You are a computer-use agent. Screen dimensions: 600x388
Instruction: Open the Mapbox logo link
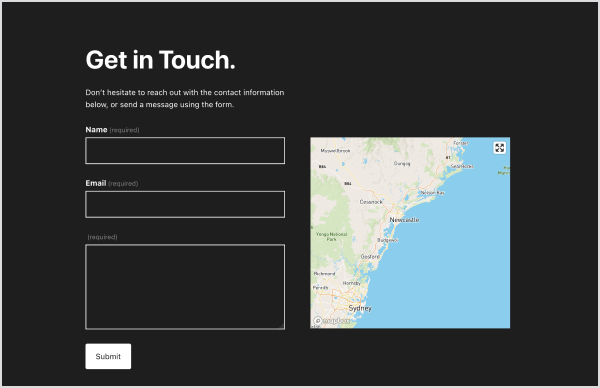click(332, 321)
